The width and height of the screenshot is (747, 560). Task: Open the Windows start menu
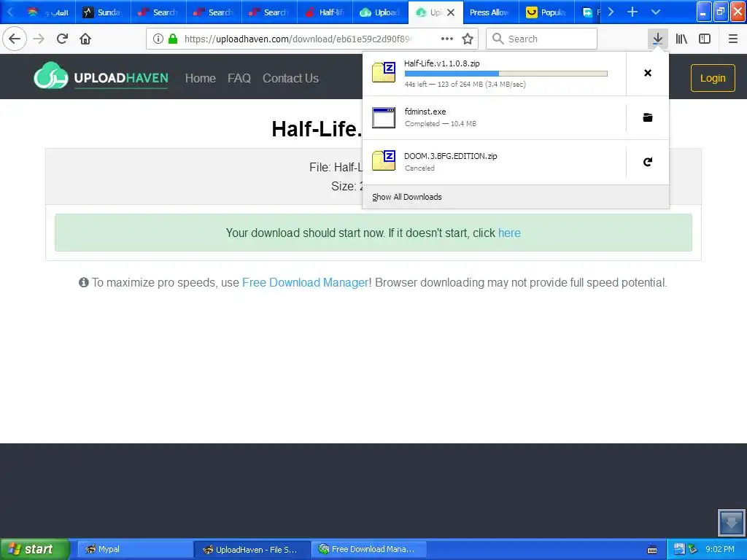[34, 549]
